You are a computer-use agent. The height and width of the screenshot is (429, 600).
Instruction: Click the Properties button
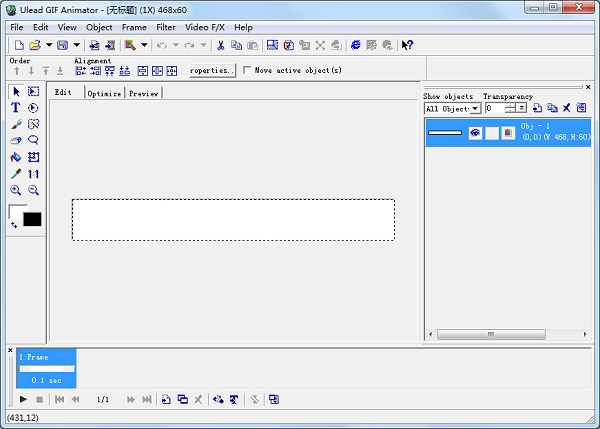[x=212, y=70]
